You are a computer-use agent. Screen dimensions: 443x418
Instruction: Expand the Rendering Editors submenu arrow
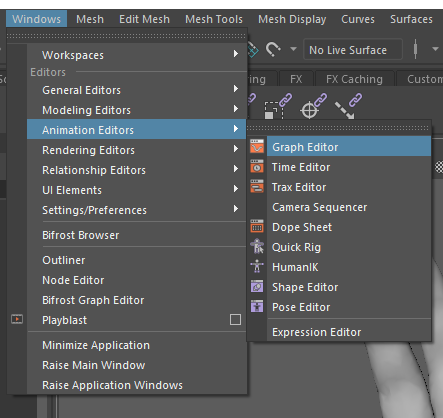[236, 149]
